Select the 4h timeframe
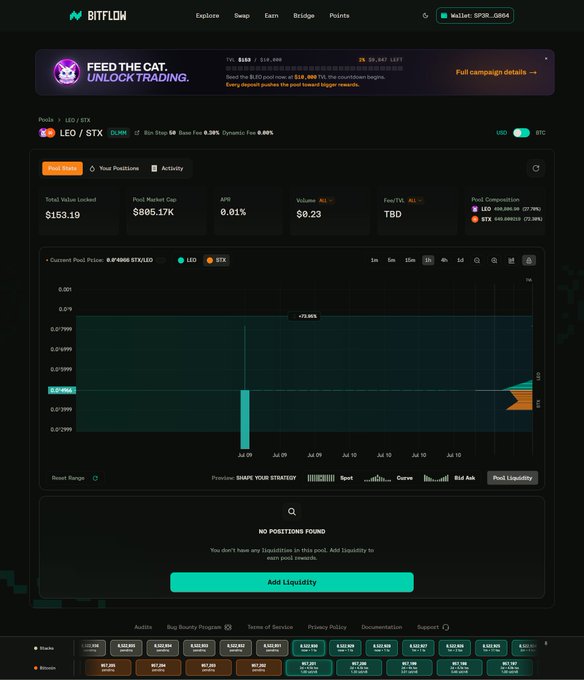The image size is (584, 680). tap(444, 260)
